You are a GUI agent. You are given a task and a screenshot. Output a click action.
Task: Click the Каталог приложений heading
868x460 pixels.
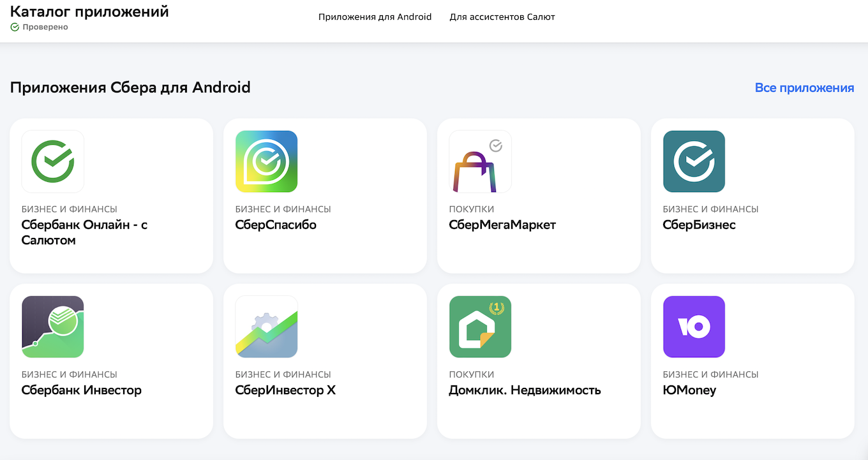pos(89,11)
